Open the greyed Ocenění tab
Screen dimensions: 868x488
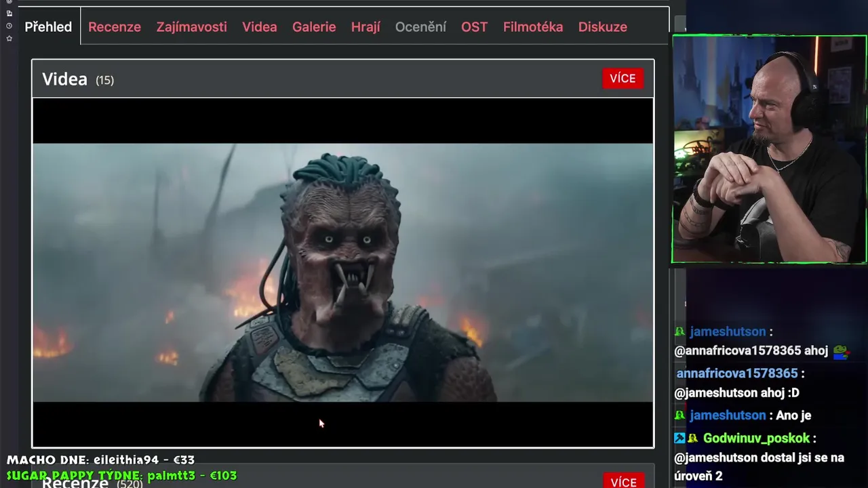[x=420, y=27]
